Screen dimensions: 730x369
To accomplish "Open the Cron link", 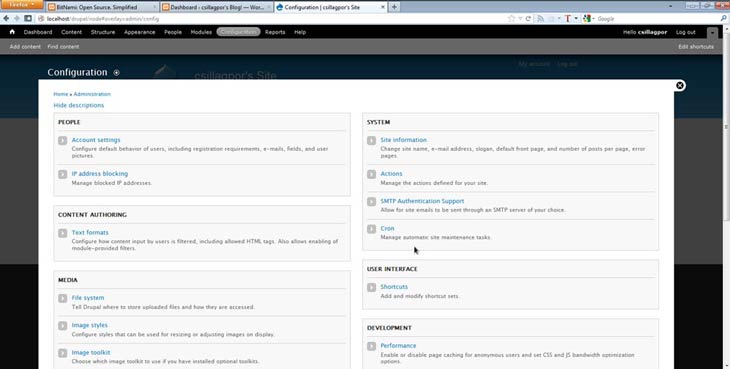I will (x=387, y=228).
